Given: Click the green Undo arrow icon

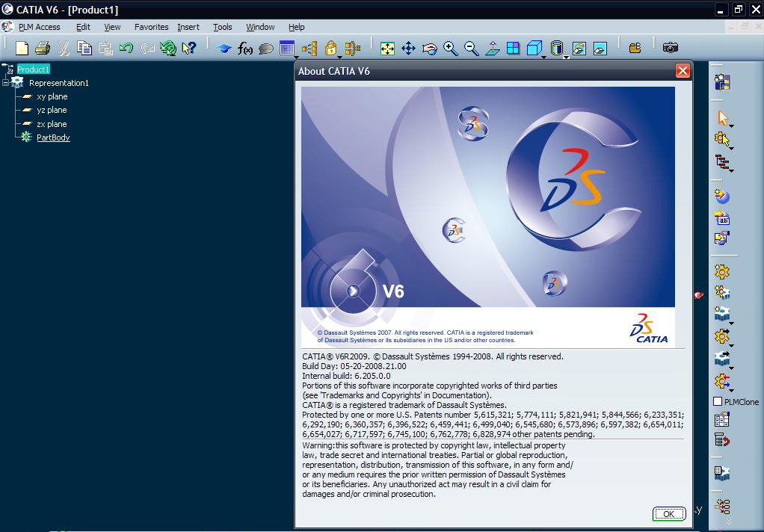Looking at the screenshot, I should point(126,48).
